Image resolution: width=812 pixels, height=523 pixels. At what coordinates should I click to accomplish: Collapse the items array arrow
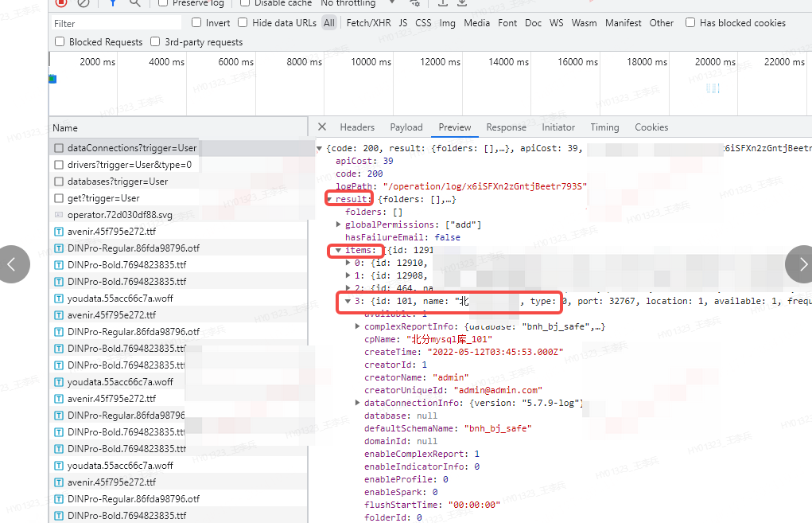(338, 251)
